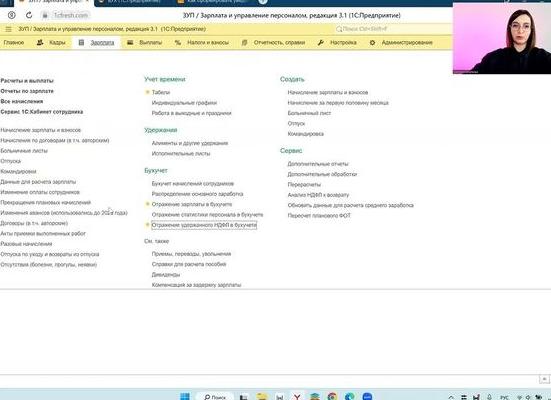
Task: Open Индивидуальные графики
Action: (x=184, y=103)
